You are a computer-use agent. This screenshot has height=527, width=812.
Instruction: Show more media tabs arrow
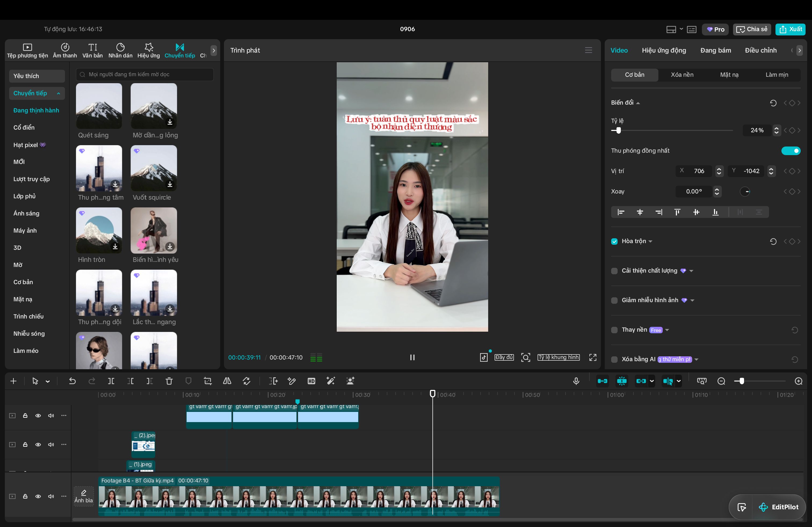pos(213,51)
